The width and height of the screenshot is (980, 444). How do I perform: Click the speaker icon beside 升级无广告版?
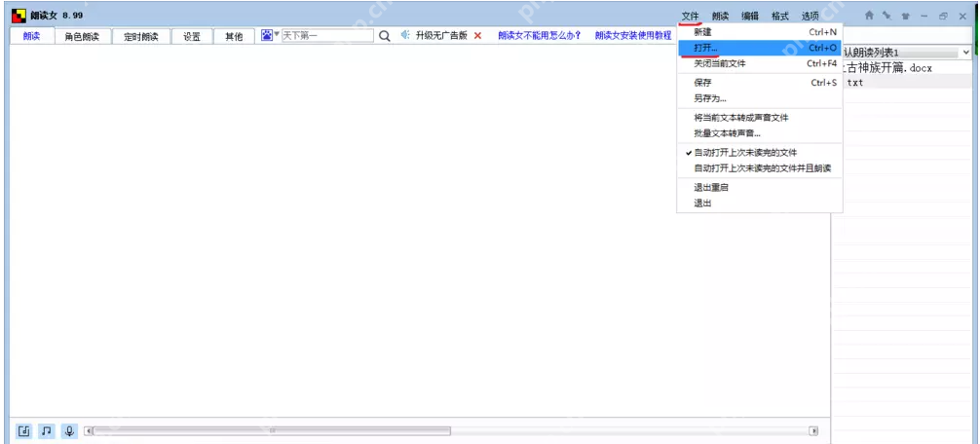coord(405,35)
